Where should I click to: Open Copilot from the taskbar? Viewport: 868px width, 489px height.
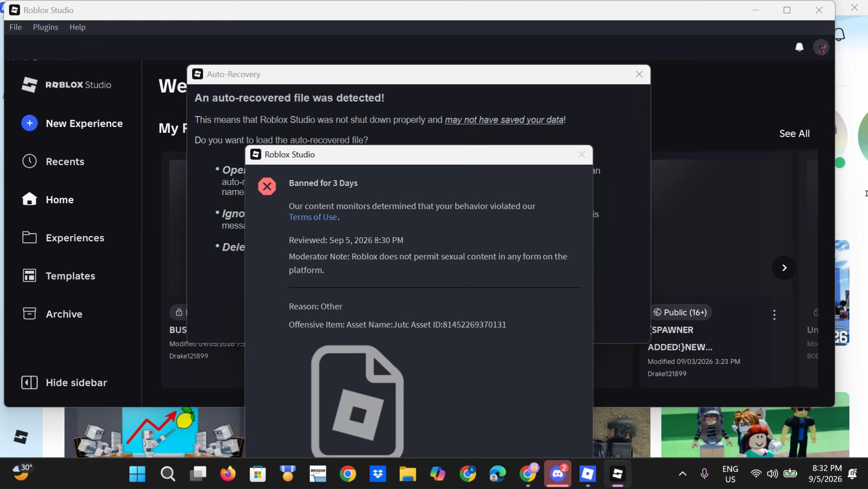(x=438, y=474)
